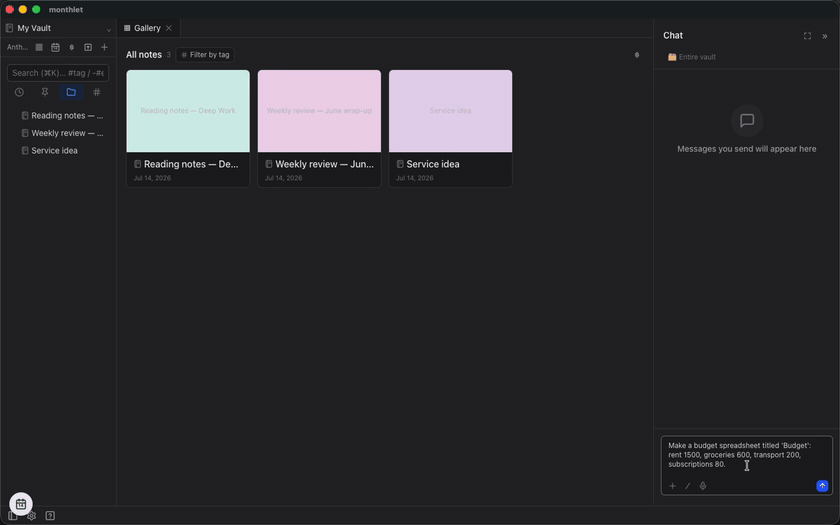Open help question mark icon
The image size is (840, 525).
coord(50,516)
